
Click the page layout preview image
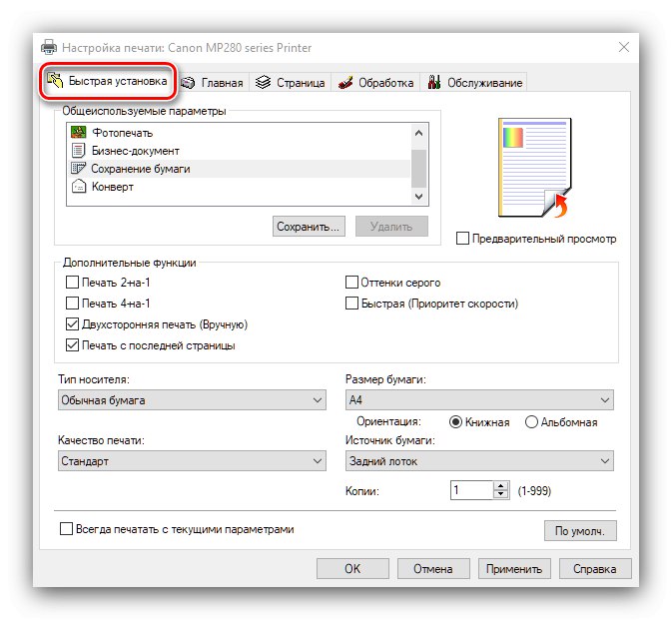[x=535, y=168]
